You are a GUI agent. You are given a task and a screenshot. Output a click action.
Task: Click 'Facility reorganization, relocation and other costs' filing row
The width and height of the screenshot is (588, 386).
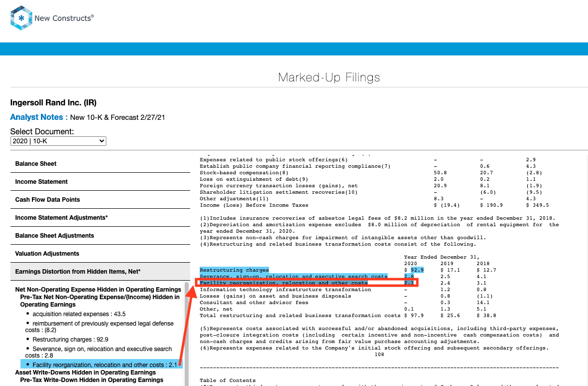284,283
